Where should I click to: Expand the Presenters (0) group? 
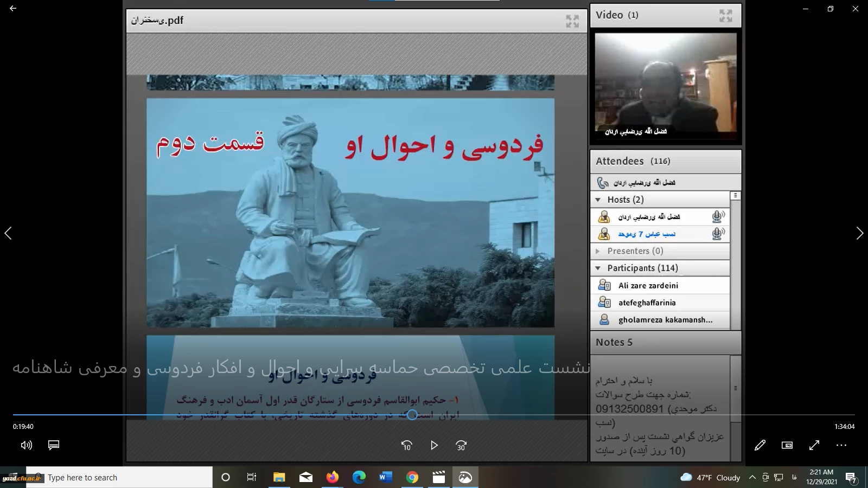(x=598, y=251)
